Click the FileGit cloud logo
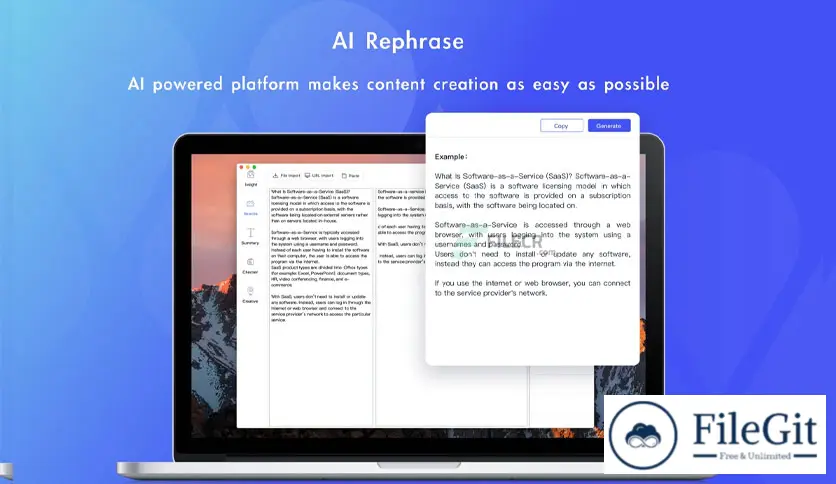This screenshot has width=836, height=484. coord(644,435)
